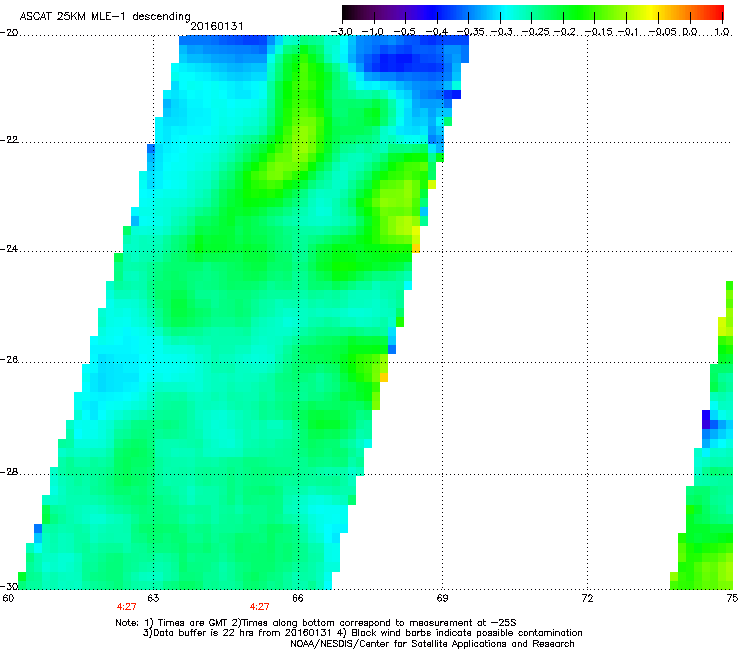The height and width of the screenshot is (650, 740).
Task: Click the color bar label "-0.25"
Action: (x=535, y=32)
